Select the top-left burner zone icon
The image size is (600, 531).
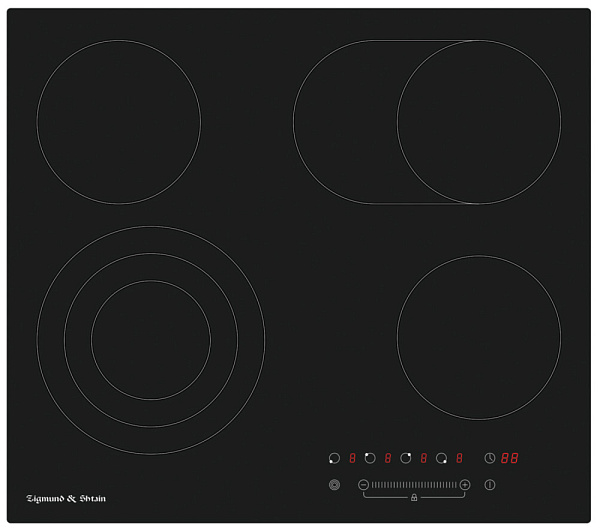370,458
